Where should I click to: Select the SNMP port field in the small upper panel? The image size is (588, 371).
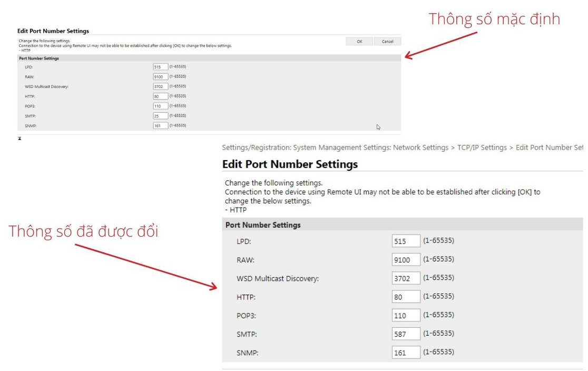tap(160, 126)
